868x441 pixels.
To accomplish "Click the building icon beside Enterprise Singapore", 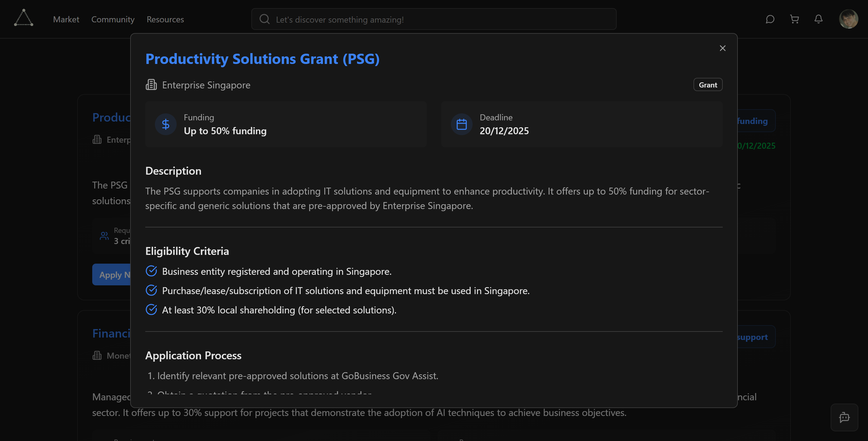I will (x=151, y=85).
